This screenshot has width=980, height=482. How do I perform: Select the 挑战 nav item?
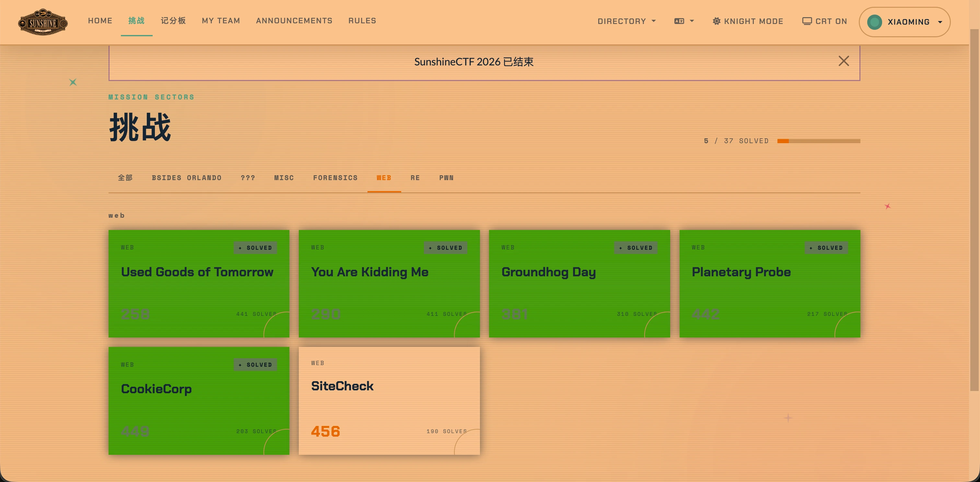point(136,20)
